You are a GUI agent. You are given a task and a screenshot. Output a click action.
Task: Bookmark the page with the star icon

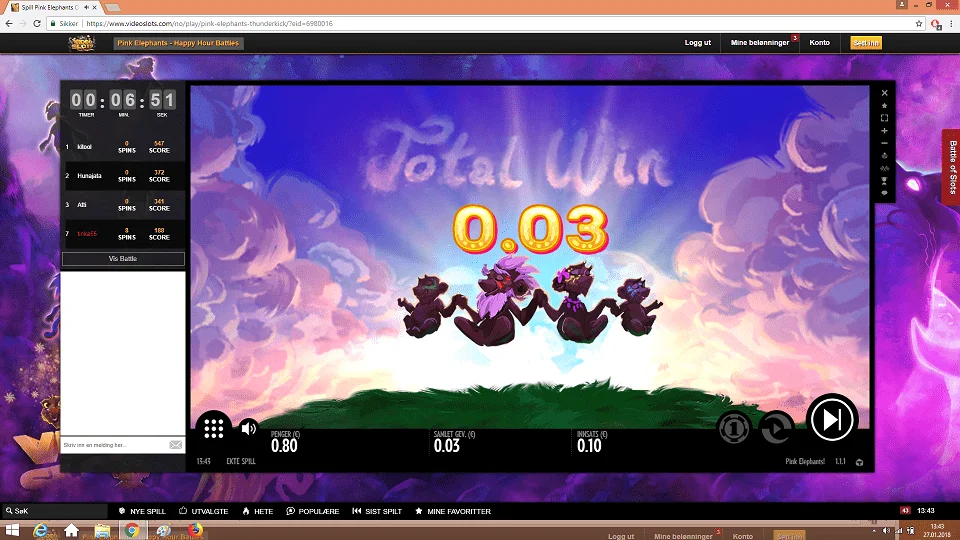(x=919, y=23)
